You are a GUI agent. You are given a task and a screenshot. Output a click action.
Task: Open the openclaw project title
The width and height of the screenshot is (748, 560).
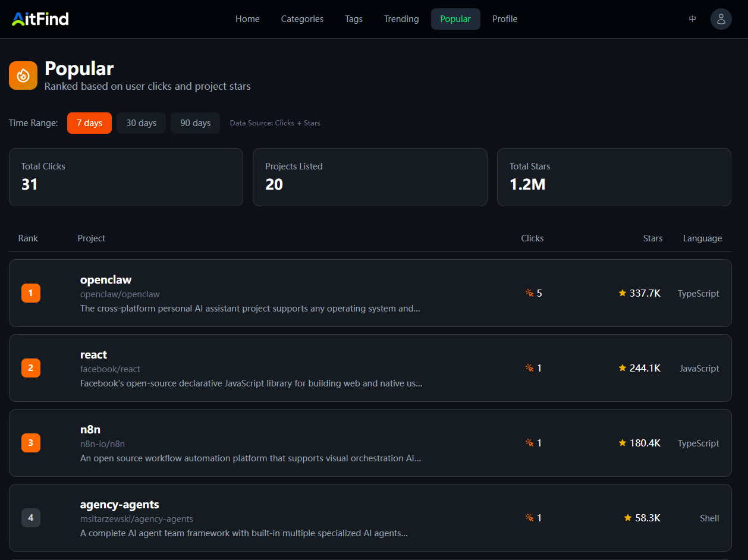pos(106,279)
